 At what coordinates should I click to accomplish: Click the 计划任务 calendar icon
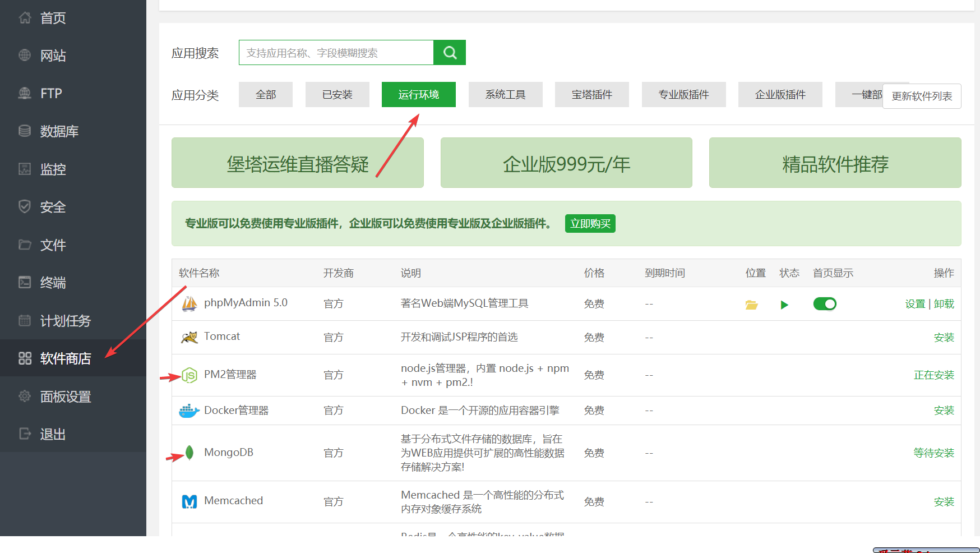coord(25,320)
